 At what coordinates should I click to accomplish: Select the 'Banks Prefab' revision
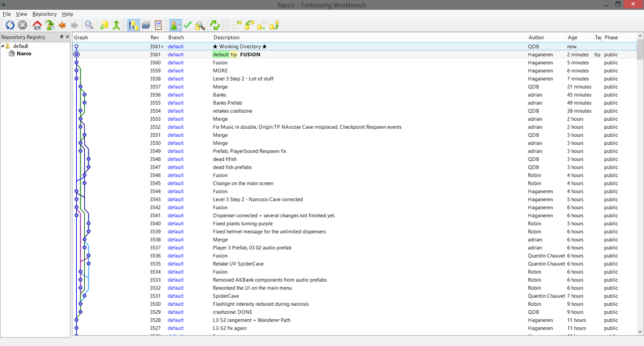tap(354, 103)
